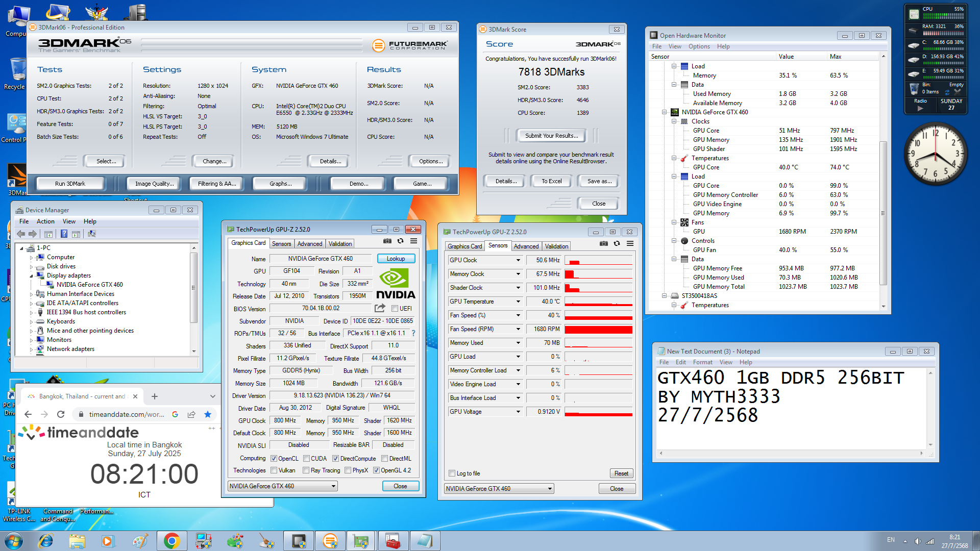980x551 pixels.
Task: Toggle the Vulkan checkbox
Action: tap(274, 470)
